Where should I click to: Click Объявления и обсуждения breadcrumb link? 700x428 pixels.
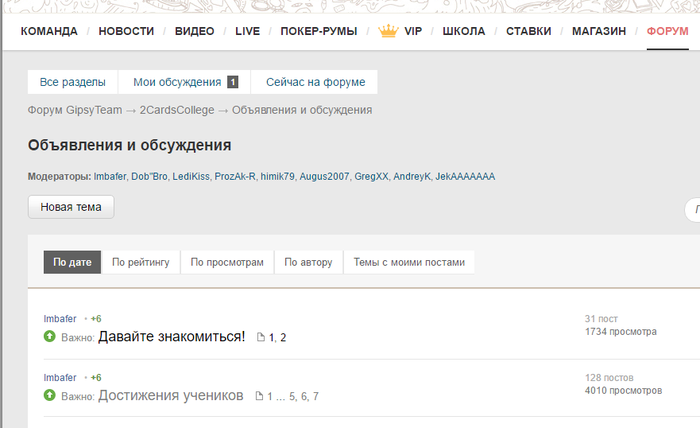tap(302, 110)
